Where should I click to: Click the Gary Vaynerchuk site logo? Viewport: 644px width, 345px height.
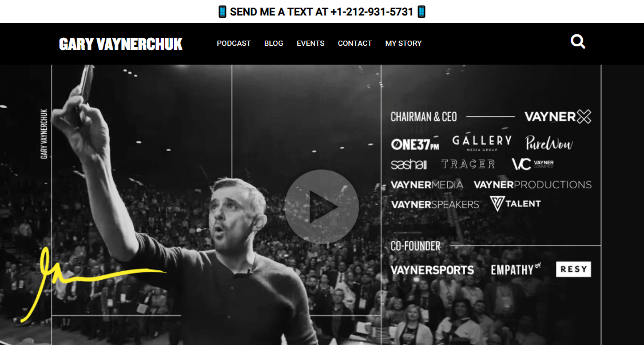[121, 44]
